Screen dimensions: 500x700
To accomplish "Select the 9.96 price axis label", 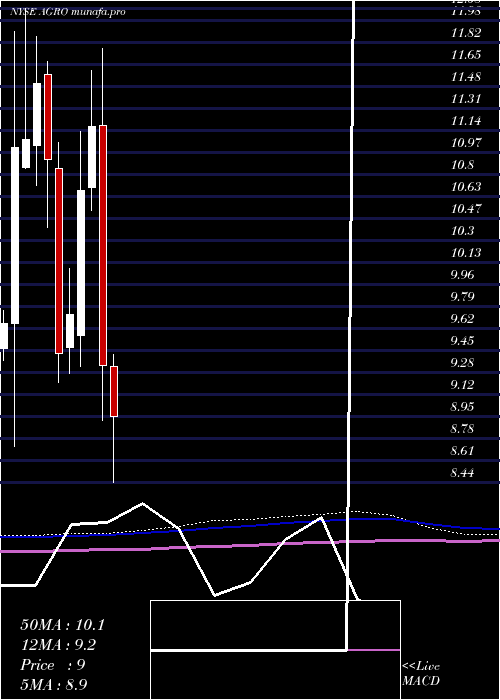I will click(x=462, y=275).
